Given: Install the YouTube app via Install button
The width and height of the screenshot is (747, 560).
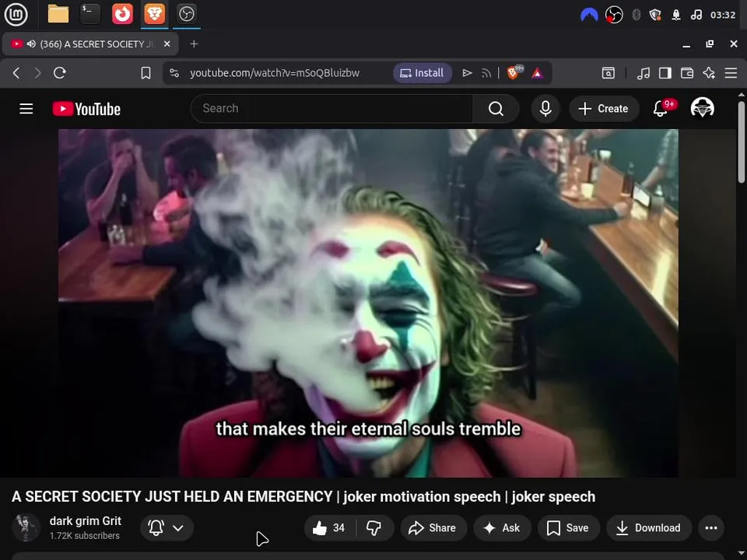Looking at the screenshot, I should [x=422, y=73].
